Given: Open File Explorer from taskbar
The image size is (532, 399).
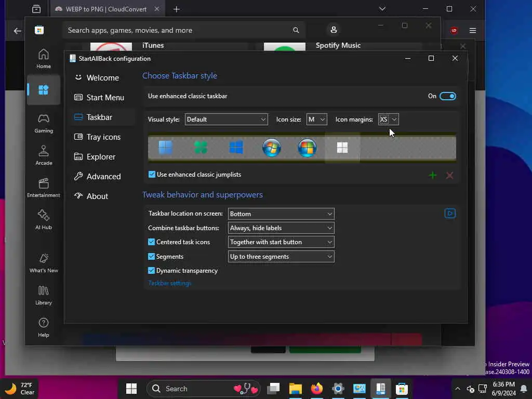Looking at the screenshot, I should (x=295, y=389).
